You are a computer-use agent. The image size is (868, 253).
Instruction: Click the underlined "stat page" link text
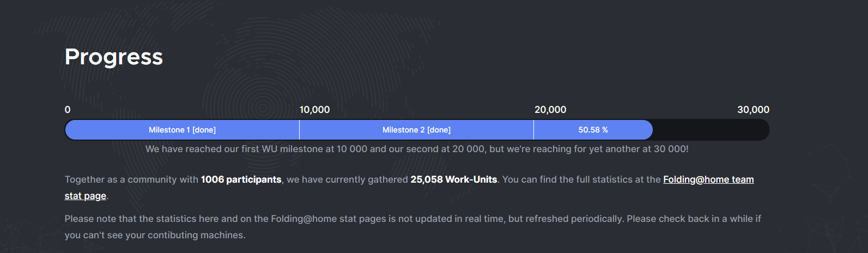click(x=85, y=196)
